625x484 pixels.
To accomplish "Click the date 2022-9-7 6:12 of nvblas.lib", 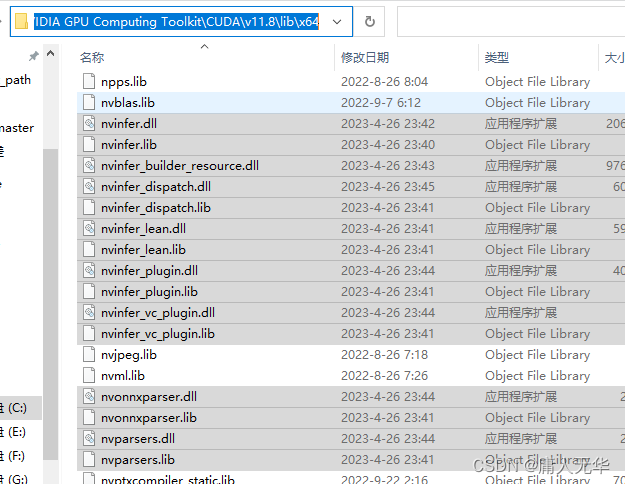I will (x=381, y=103).
